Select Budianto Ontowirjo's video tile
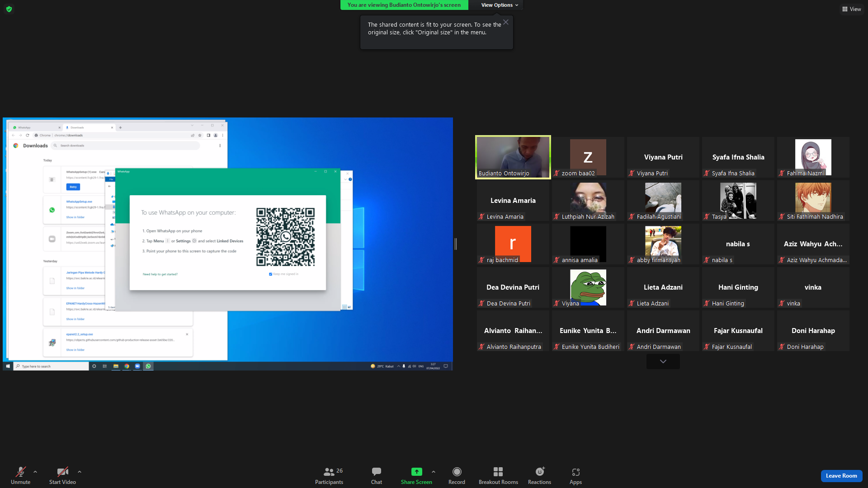The image size is (868, 488). [513, 157]
